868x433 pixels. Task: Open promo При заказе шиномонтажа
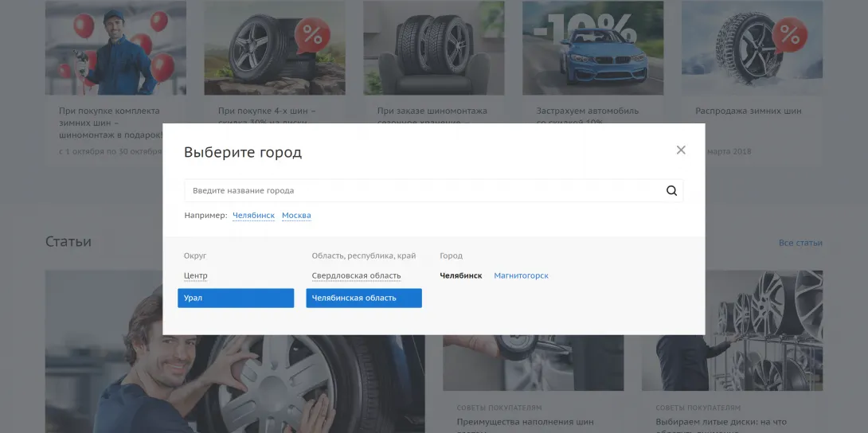(x=432, y=111)
